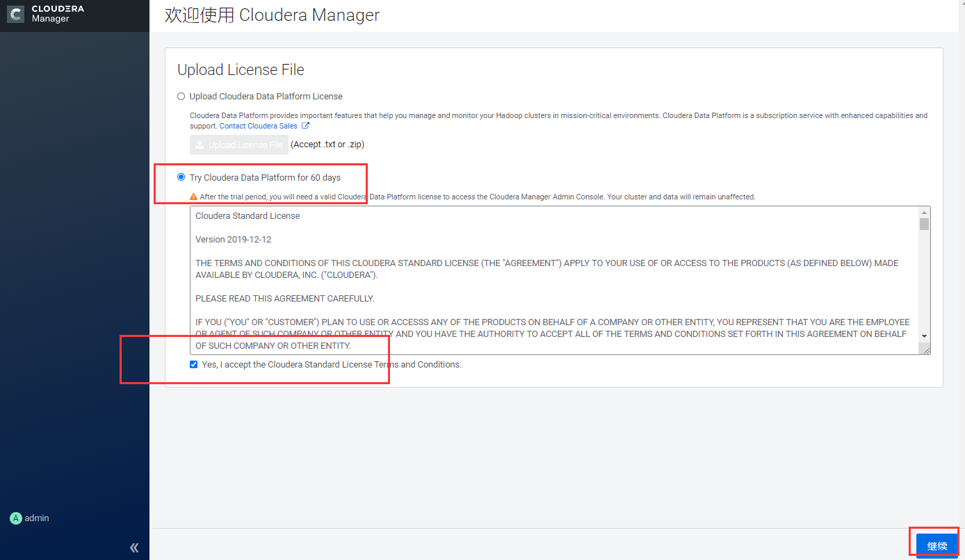Open the Contact Cloudera Sales link
Viewport: 965px width, 560px height.
tap(259, 126)
